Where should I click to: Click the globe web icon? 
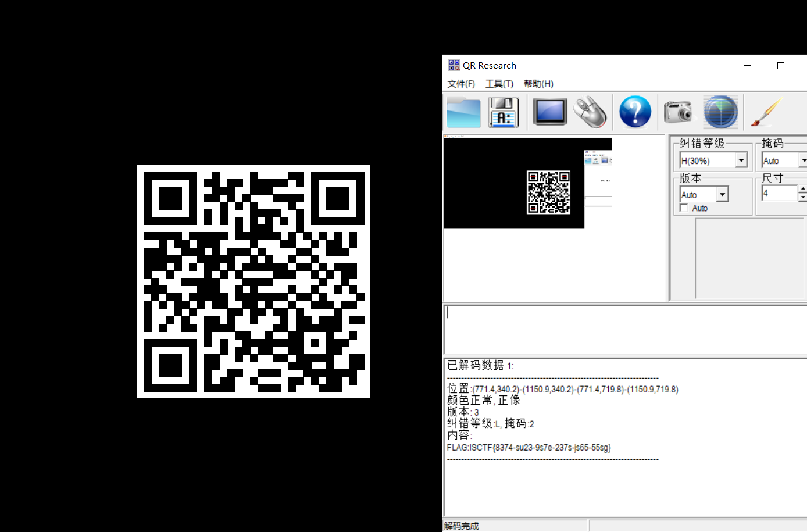coord(720,112)
